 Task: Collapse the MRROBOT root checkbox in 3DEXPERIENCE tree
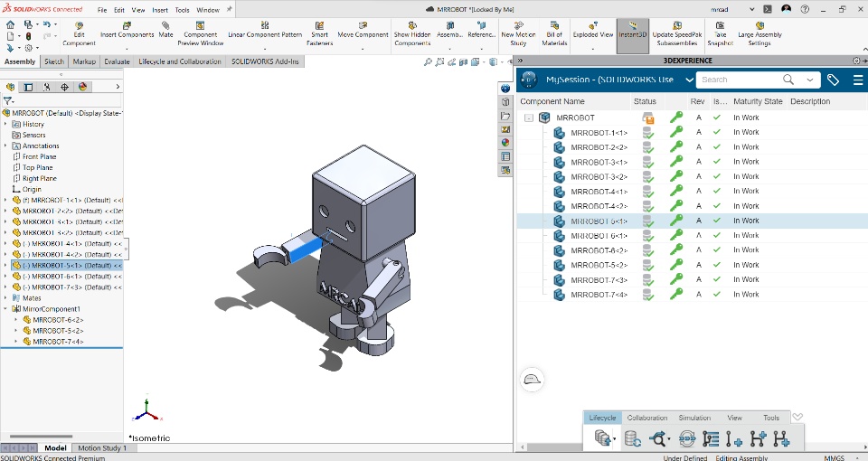[529, 118]
